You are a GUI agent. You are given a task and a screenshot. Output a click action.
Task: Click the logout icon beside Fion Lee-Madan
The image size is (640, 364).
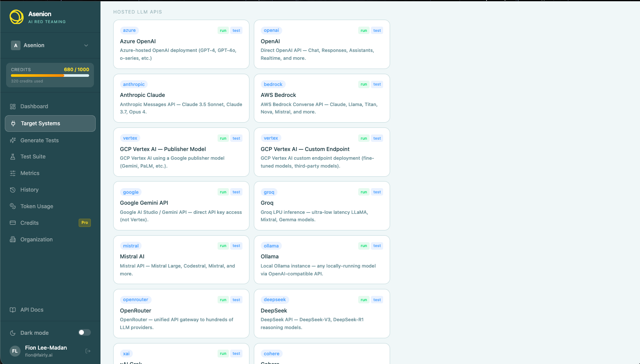pyautogui.click(x=88, y=351)
